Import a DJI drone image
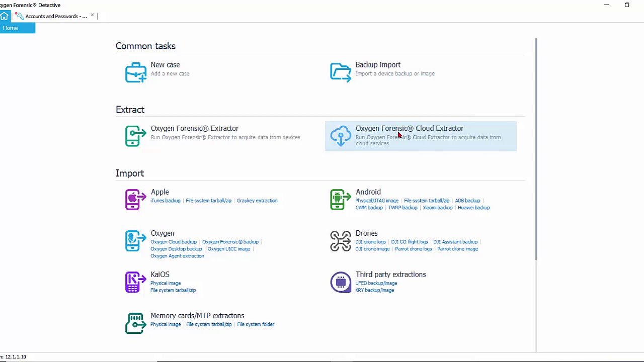644x362 pixels. coord(372,249)
